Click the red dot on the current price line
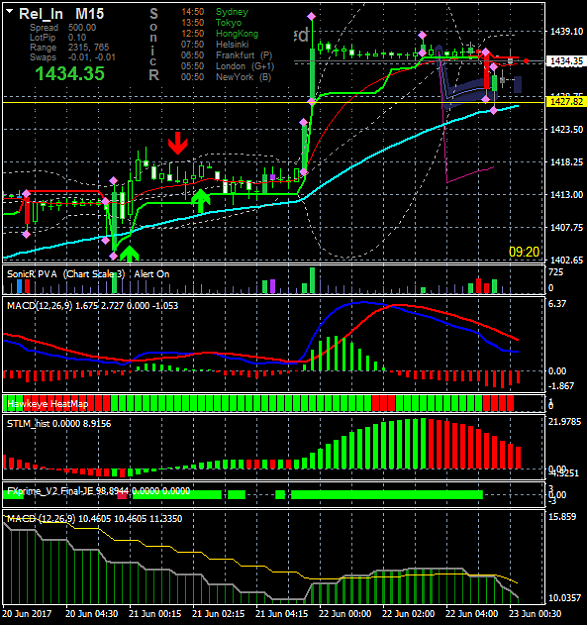587x625 pixels. (x=526, y=61)
